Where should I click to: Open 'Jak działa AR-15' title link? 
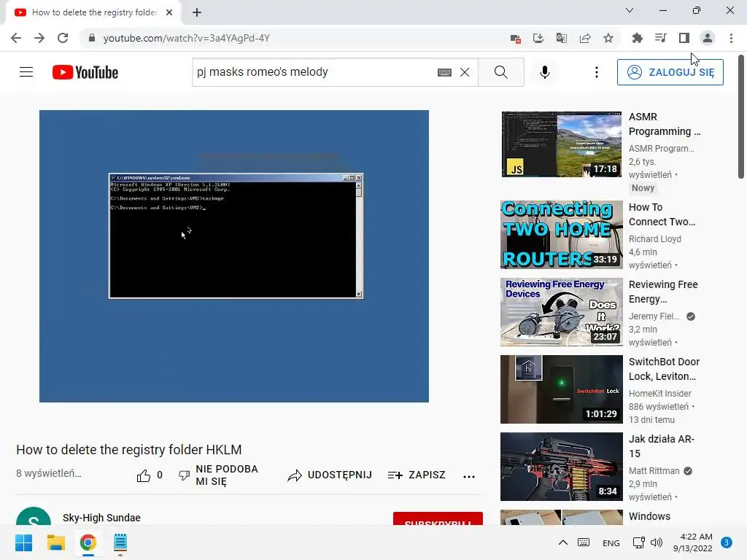(x=661, y=446)
